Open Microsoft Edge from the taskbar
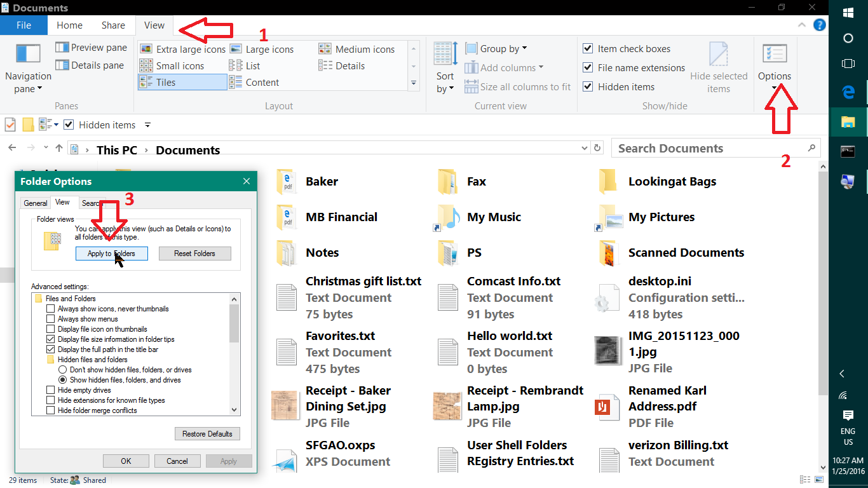The height and width of the screenshot is (488, 868). tap(848, 91)
